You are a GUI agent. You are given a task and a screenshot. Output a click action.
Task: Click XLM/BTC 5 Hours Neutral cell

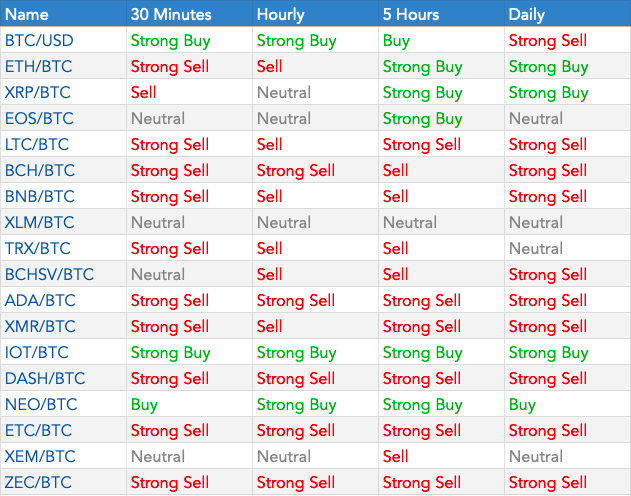(410, 222)
